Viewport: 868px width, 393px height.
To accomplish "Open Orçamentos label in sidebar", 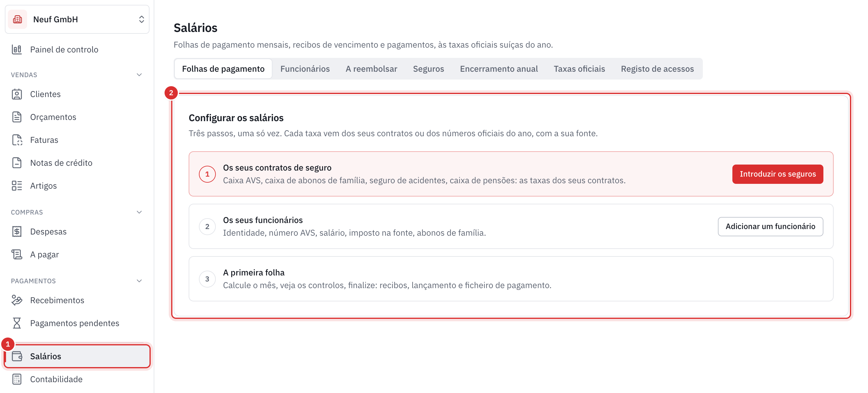I will click(x=53, y=117).
